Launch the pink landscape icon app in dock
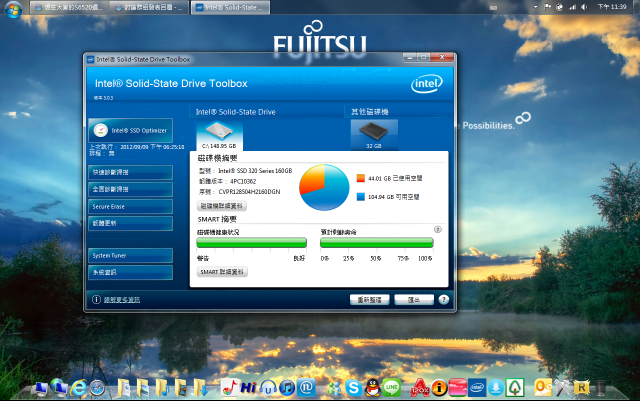The width and height of the screenshot is (640, 401). [458, 388]
